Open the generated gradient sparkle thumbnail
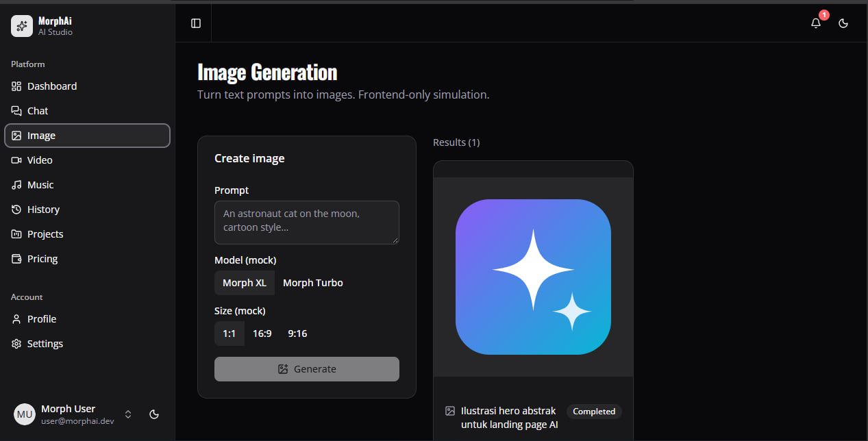868x441 pixels. pyautogui.click(x=533, y=277)
